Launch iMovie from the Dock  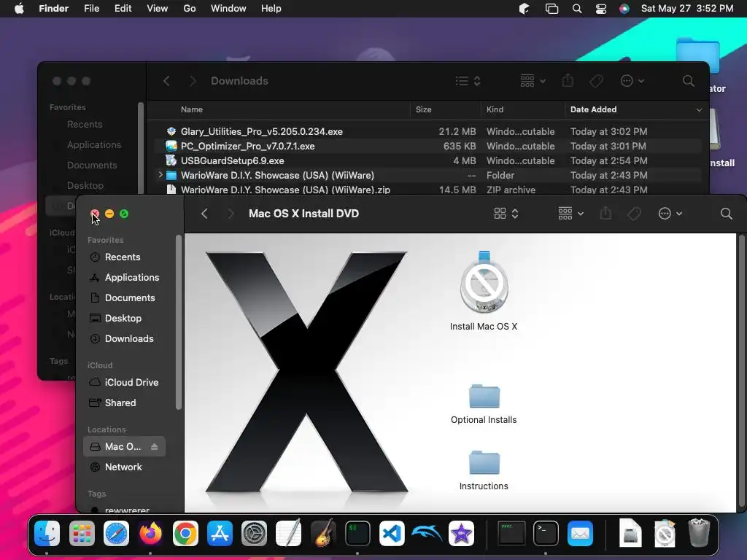tap(461, 533)
